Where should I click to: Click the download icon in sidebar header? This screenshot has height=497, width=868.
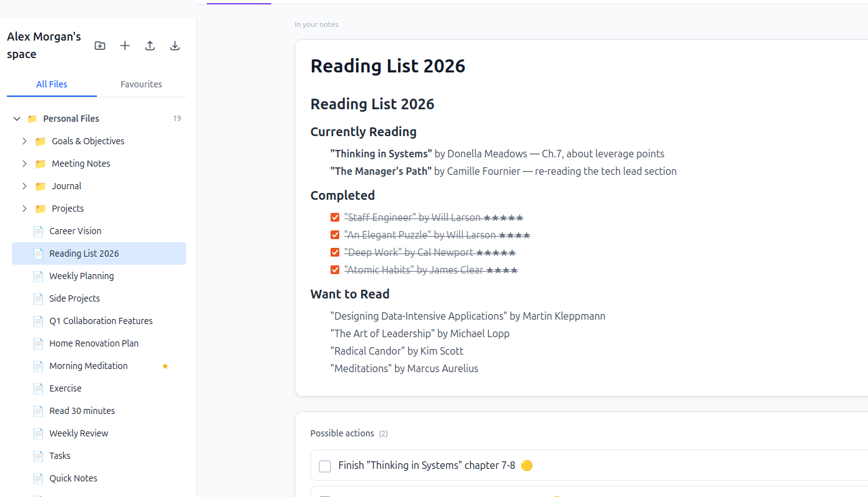[175, 46]
